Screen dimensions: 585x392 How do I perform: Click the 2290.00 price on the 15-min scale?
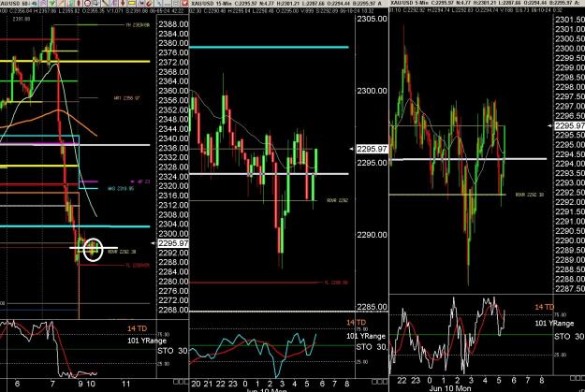coord(372,235)
